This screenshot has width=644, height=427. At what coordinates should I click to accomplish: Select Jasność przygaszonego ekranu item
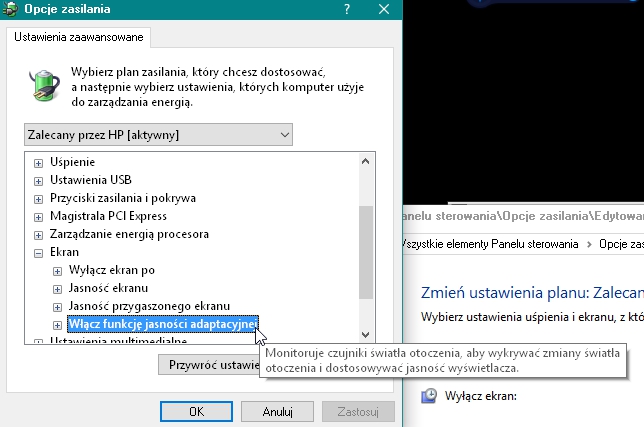(x=149, y=306)
